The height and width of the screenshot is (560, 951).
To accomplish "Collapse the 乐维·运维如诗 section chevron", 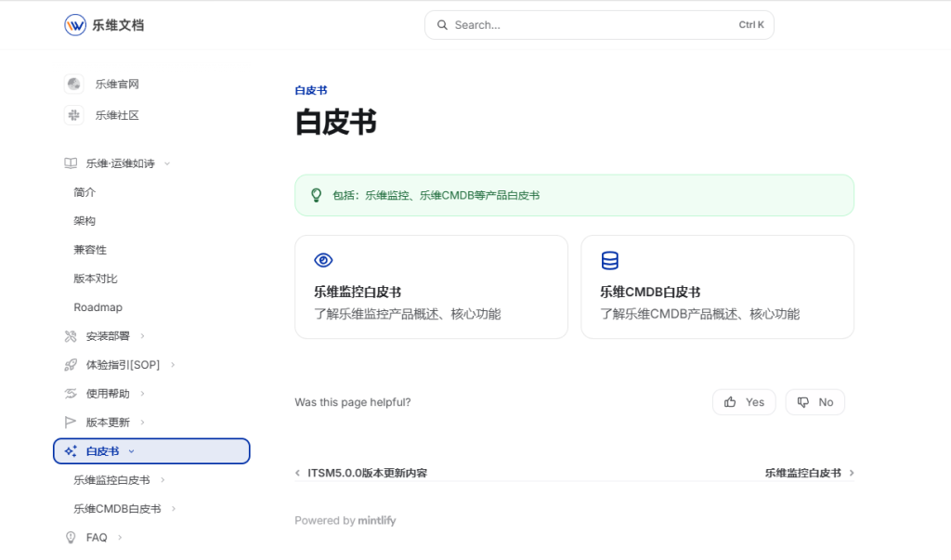I will pos(167,163).
